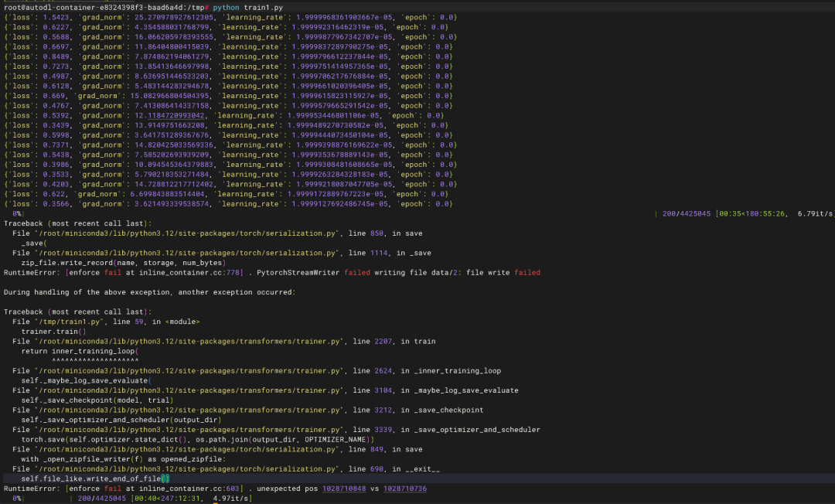This screenshot has height=504, width=835.
Task: Click line number 1114 in the _save frame
Action: click(x=379, y=253)
